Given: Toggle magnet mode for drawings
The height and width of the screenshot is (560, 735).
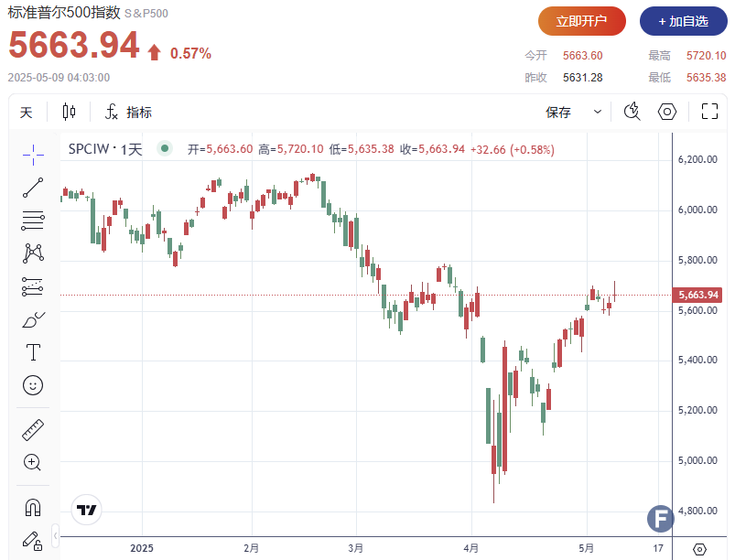Looking at the screenshot, I should point(33,507).
